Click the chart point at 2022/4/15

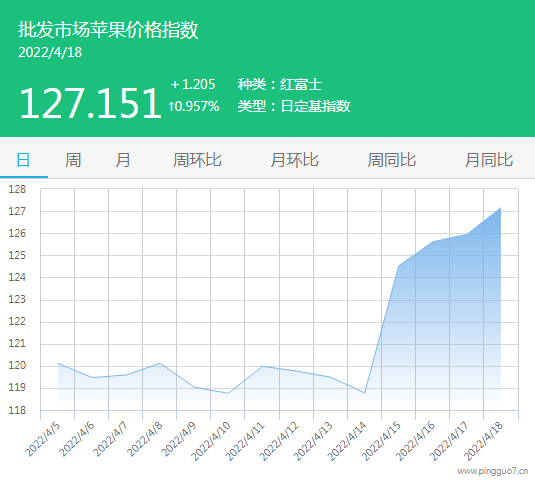click(x=399, y=266)
